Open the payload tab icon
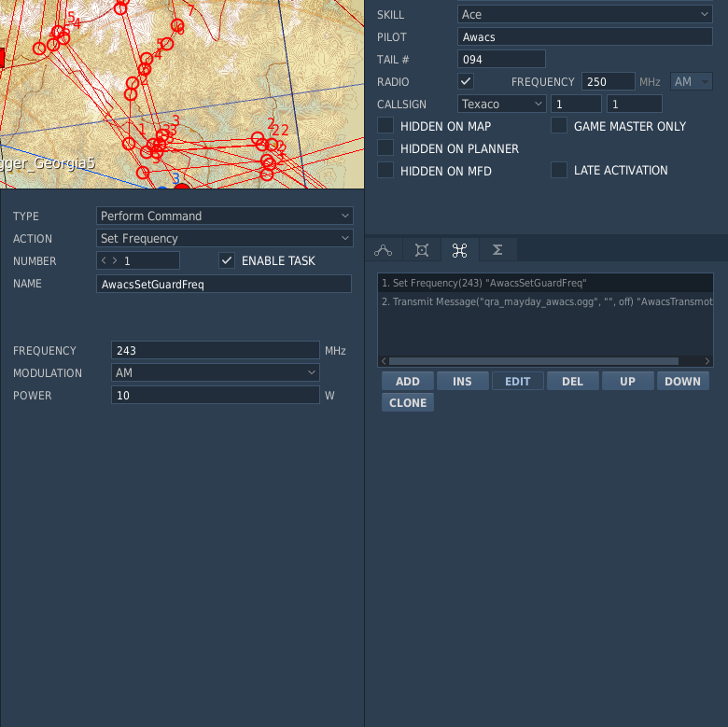 (x=422, y=250)
